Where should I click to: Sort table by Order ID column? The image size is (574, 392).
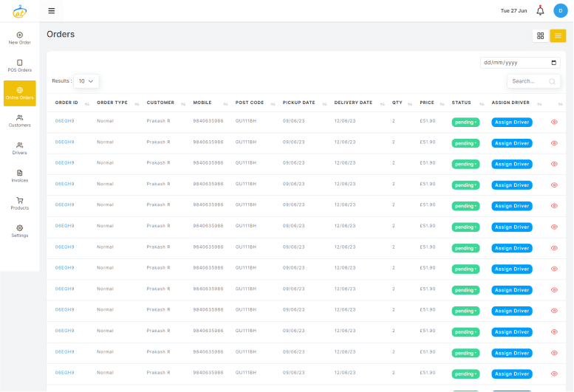coord(87,103)
